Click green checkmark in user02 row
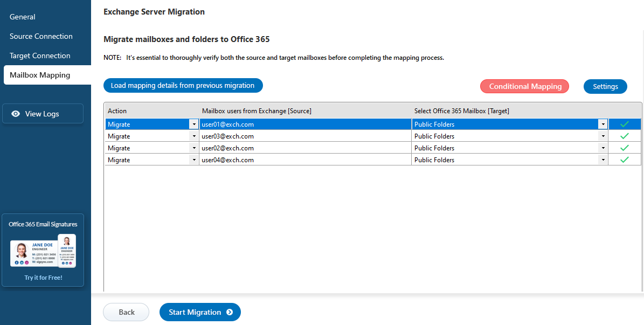Image resolution: width=644 pixels, height=325 pixels. [x=625, y=148]
